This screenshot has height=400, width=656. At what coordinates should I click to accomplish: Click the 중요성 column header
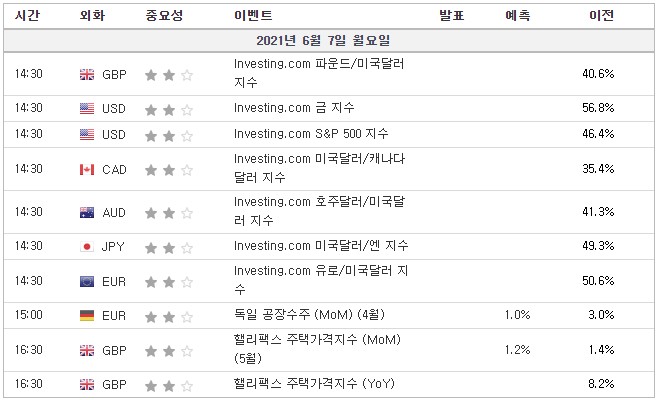164,17
